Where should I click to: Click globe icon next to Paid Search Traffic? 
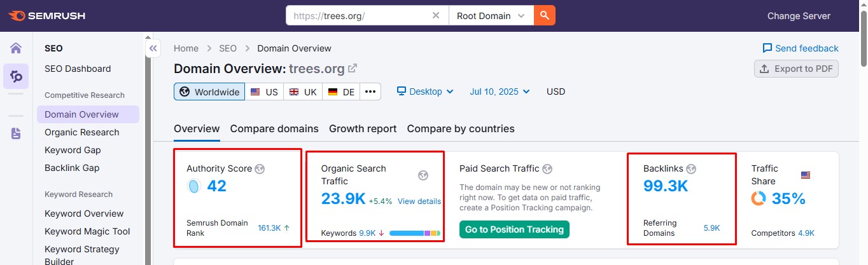[x=547, y=169]
